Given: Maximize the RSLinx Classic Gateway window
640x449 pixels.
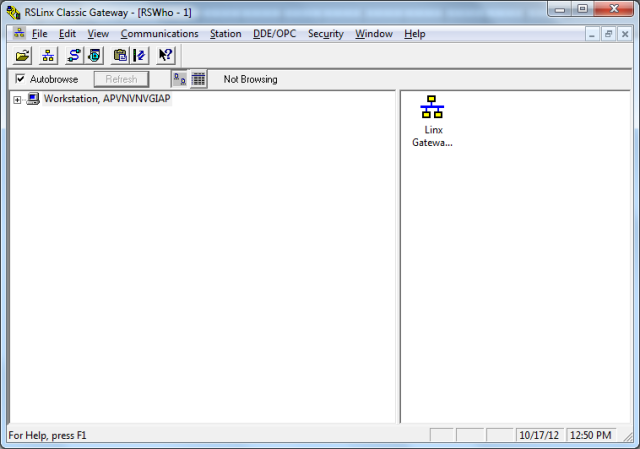Looking at the screenshot, I should 582,9.
